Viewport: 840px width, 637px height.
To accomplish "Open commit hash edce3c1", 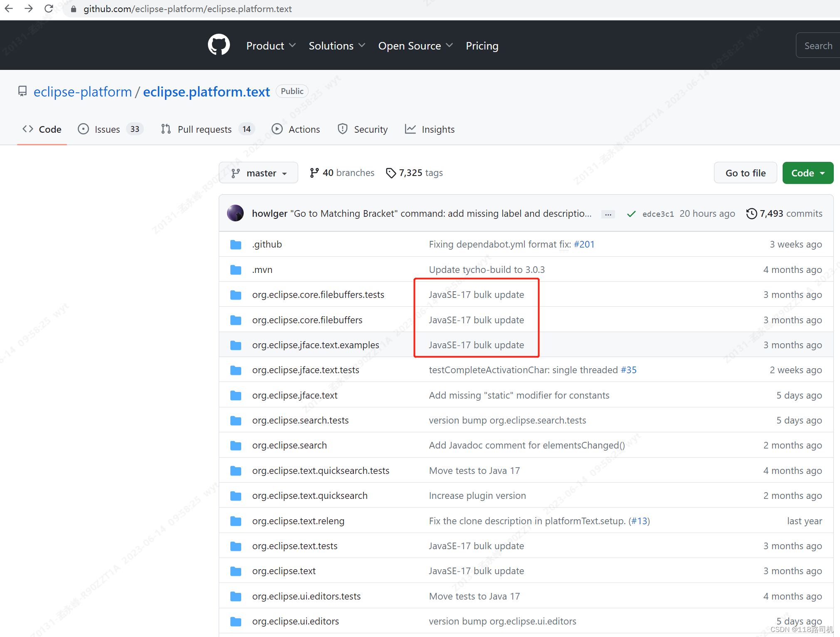I will click(658, 214).
